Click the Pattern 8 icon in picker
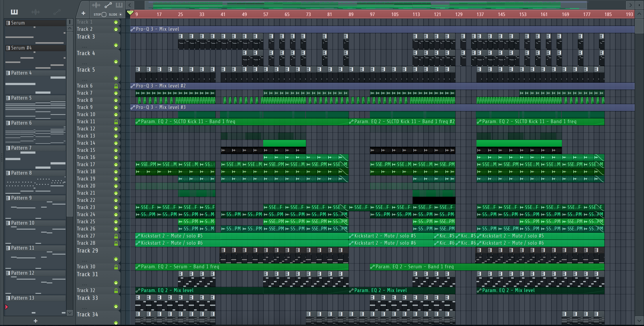This screenshot has height=326, width=644. point(8,173)
